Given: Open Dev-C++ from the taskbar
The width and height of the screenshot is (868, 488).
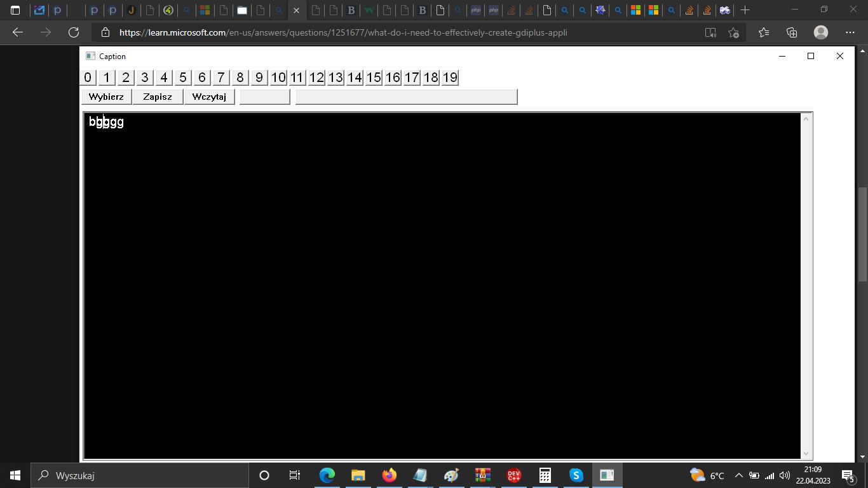Looking at the screenshot, I should (513, 475).
